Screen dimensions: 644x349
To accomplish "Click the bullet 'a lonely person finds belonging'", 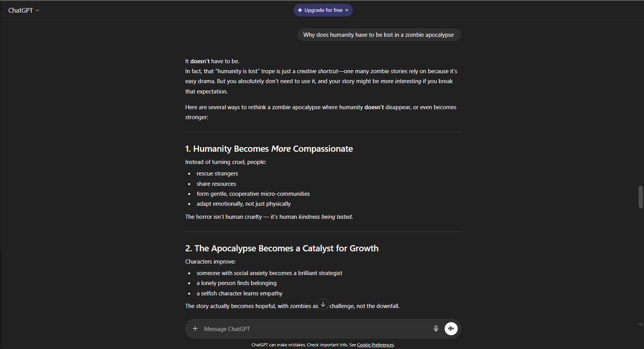I will coord(236,283).
